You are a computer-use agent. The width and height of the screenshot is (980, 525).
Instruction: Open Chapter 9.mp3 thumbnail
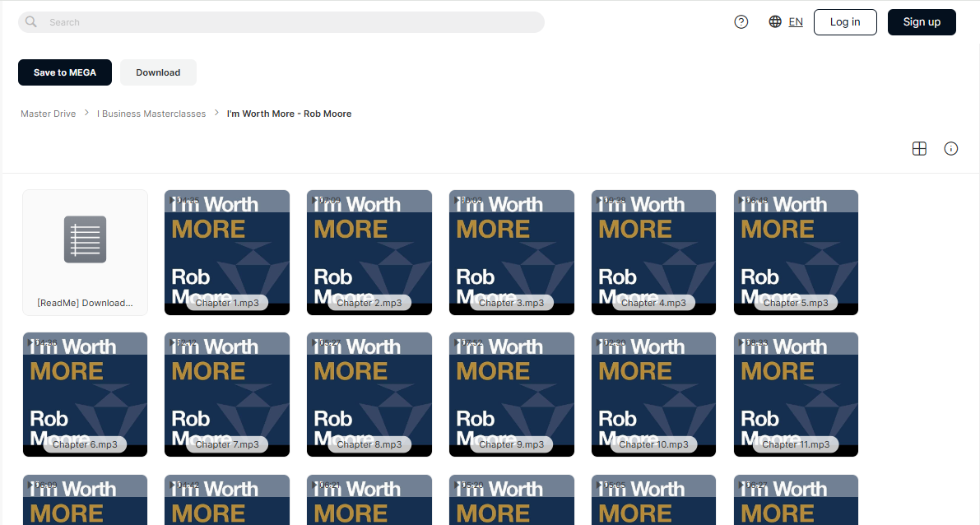pyautogui.click(x=512, y=394)
